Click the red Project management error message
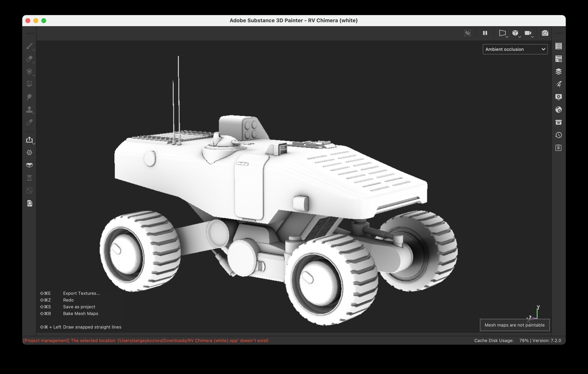 [146, 340]
